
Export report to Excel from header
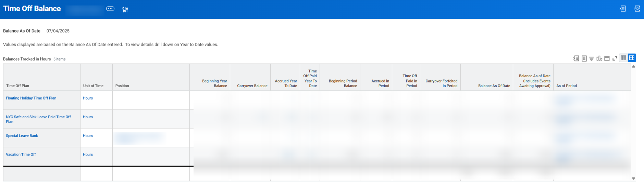coord(622,9)
